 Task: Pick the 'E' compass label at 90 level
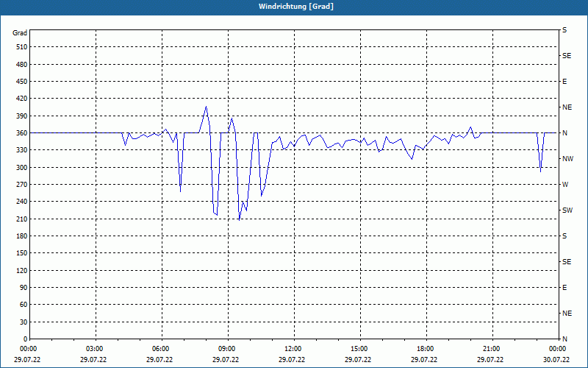pos(564,288)
